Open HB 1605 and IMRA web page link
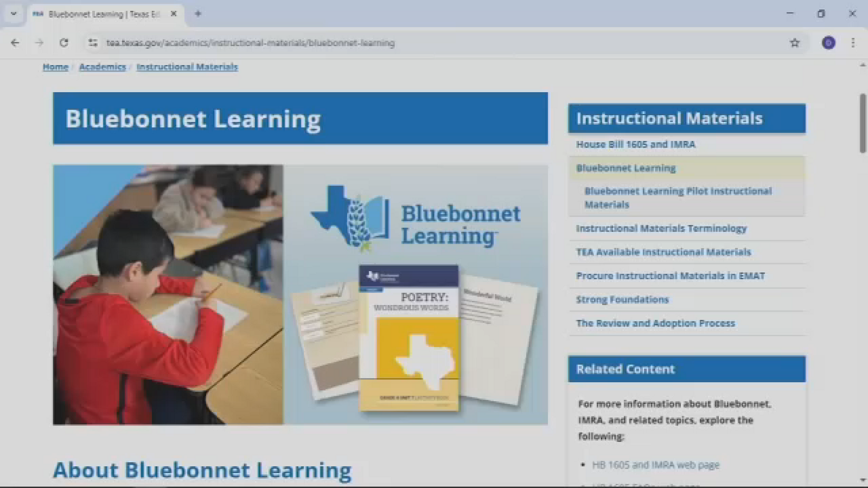 (x=656, y=465)
